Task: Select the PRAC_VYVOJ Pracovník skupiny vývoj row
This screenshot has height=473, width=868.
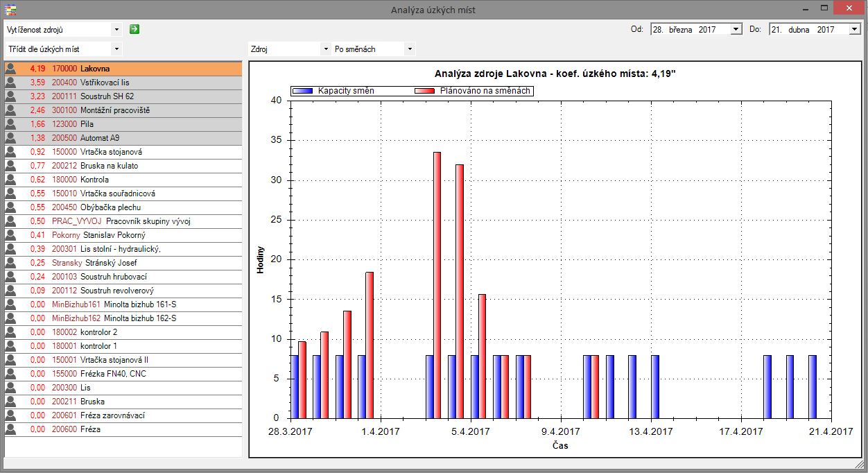Action: click(x=123, y=221)
